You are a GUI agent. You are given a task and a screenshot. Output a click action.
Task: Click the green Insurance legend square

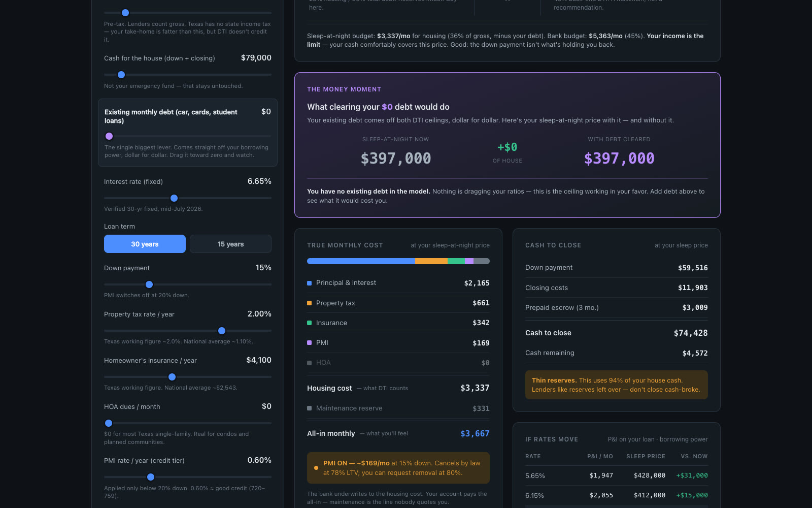click(x=310, y=323)
